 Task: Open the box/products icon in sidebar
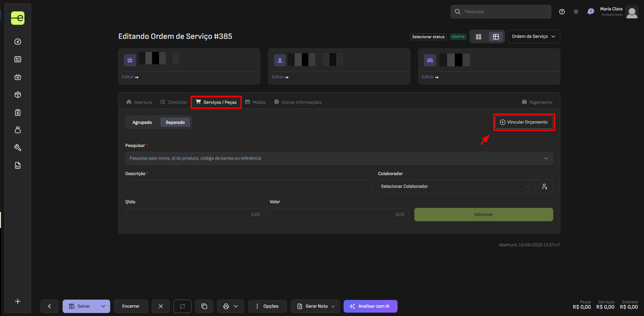click(x=18, y=95)
